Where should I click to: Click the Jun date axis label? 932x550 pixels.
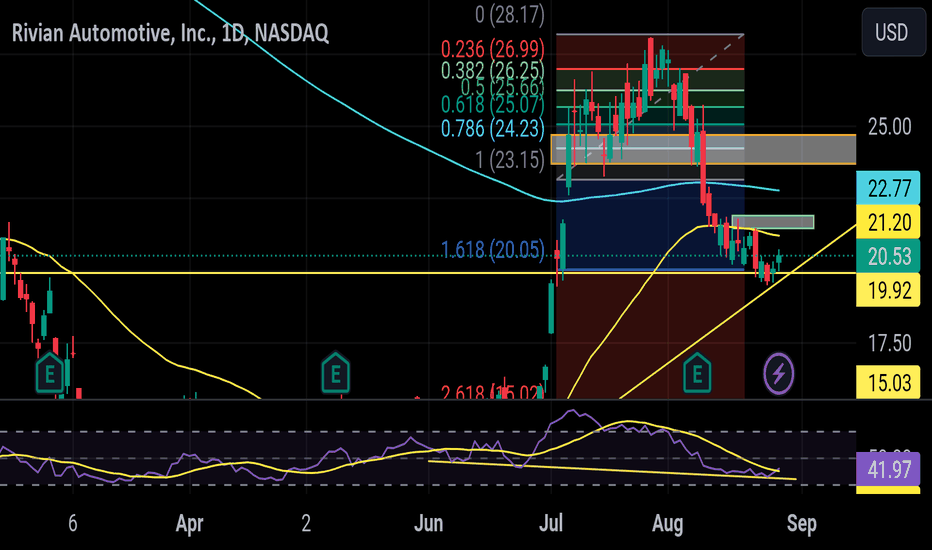pyautogui.click(x=429, y=523)
